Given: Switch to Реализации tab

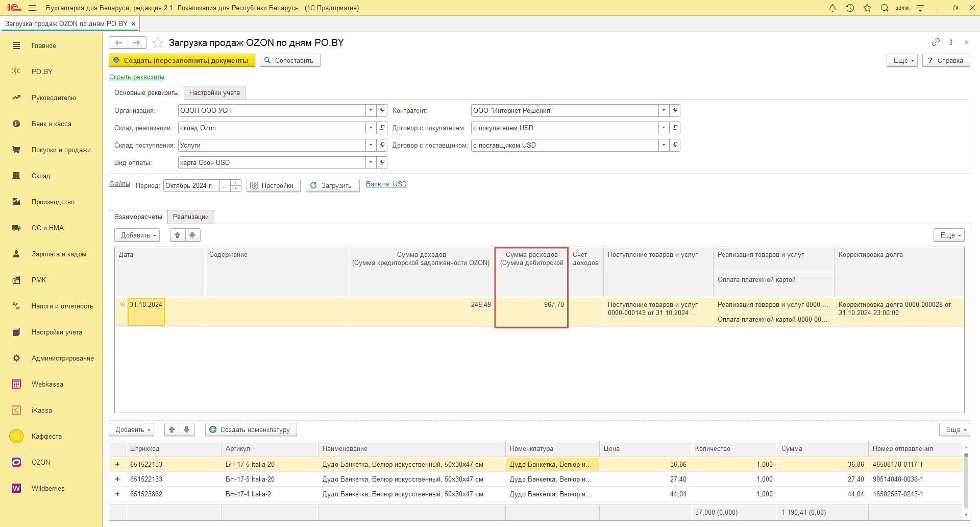Looking at the screenshot, I should point(191,217).
